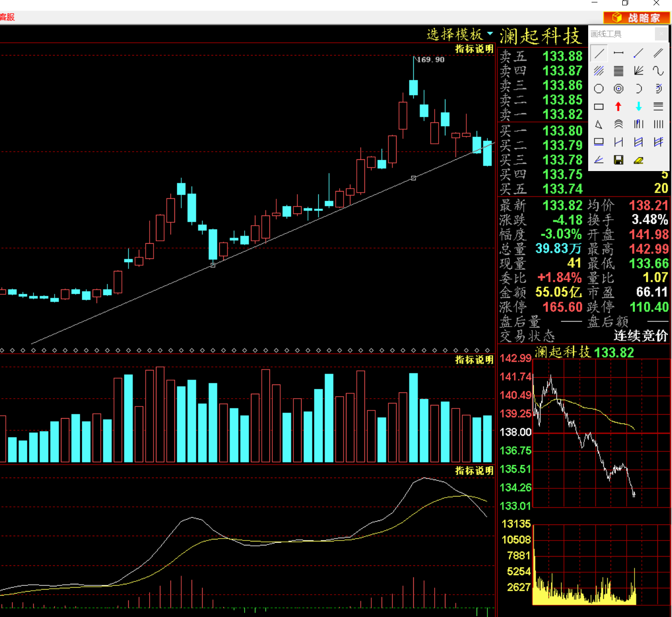Select the 卖一 133.82 order row
672x617 pixels.
coord(541,114)
